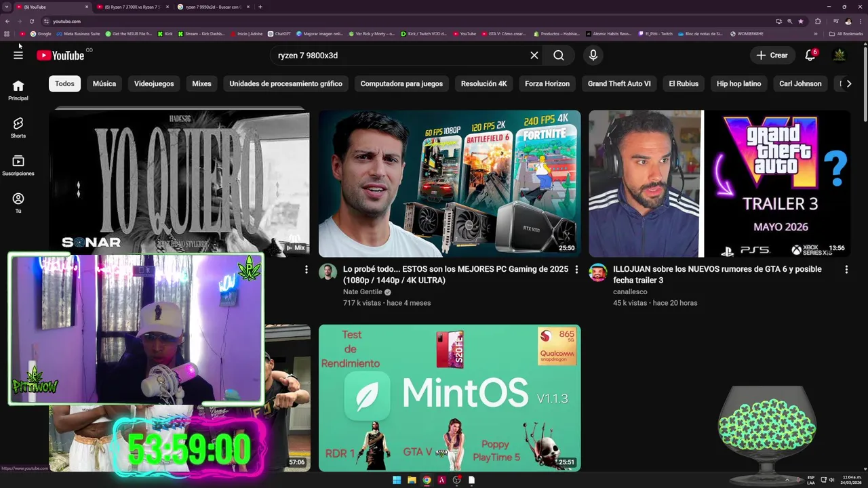This screenshot has height=488, width=868.
Task: Open Chrome profile avatar
Action: tap(848, 21)
